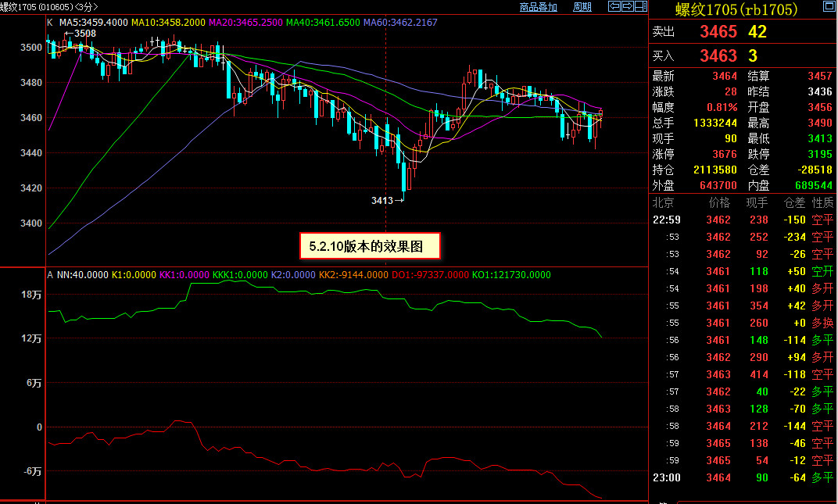Click the left arrow navigation icon
Screen dimensions: 838x504
614,7
